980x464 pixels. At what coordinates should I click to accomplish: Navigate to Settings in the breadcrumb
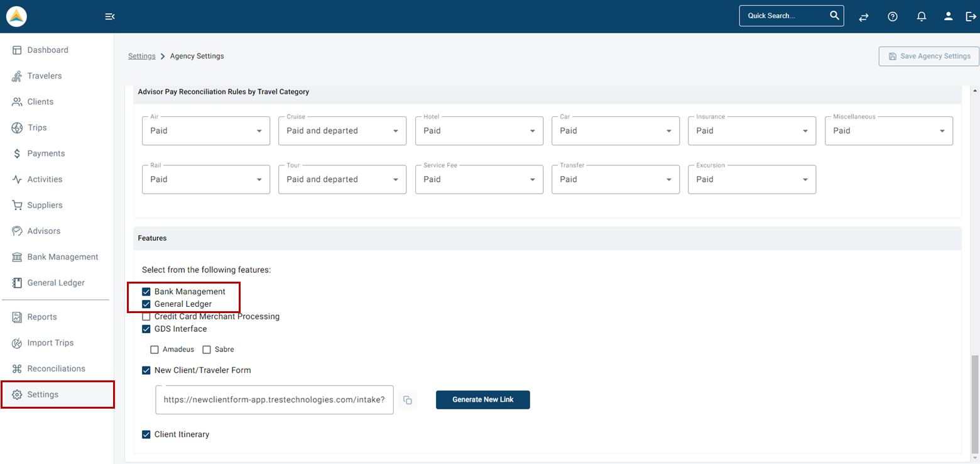(x=141, y=55)
